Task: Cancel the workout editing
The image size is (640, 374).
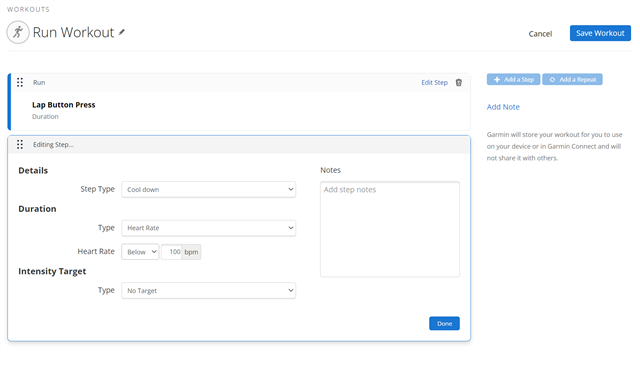Action: coord(540,34)
